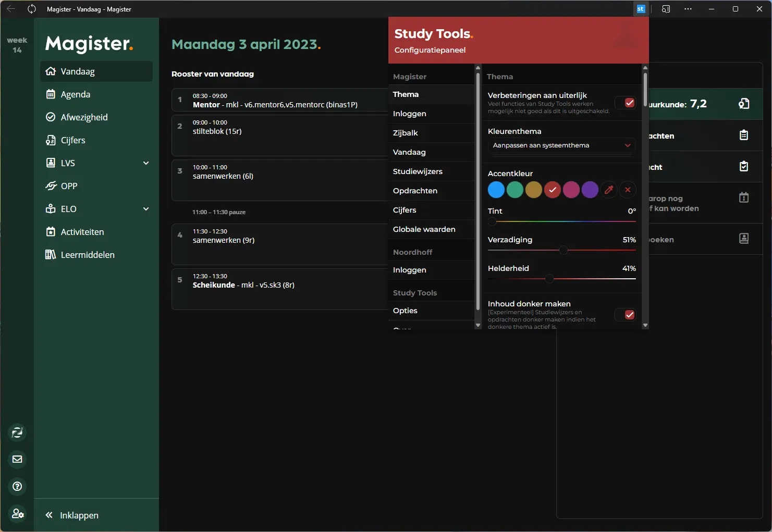Click the Verzadiging slider handle

(563, 250)
